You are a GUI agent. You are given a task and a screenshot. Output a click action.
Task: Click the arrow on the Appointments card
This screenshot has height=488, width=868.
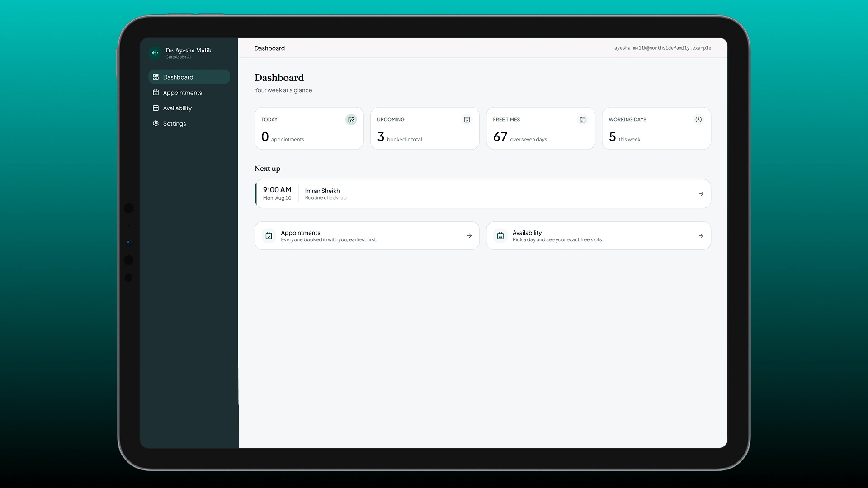(x=469, y=236)
